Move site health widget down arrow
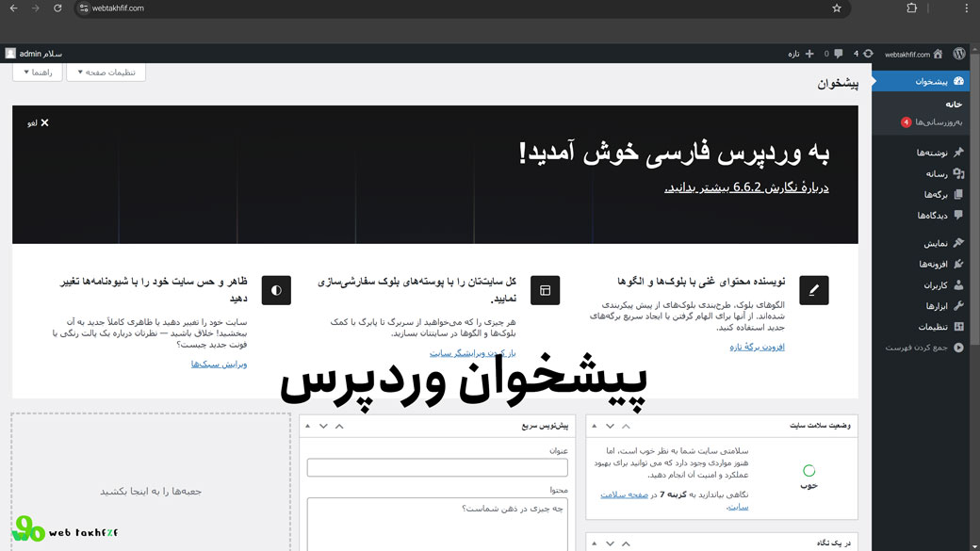The width and height of the screenshot is (980, 551). 610,426
